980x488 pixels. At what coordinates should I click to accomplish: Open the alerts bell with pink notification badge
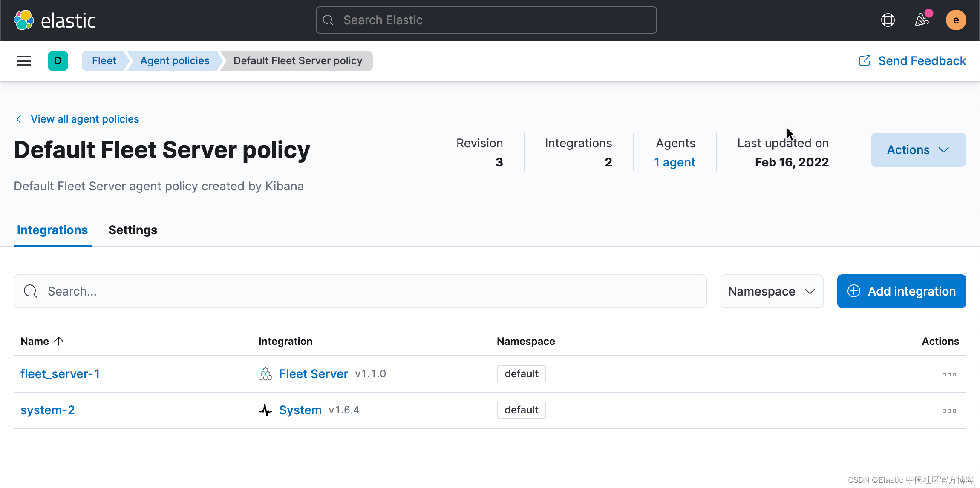coord(922,20)
